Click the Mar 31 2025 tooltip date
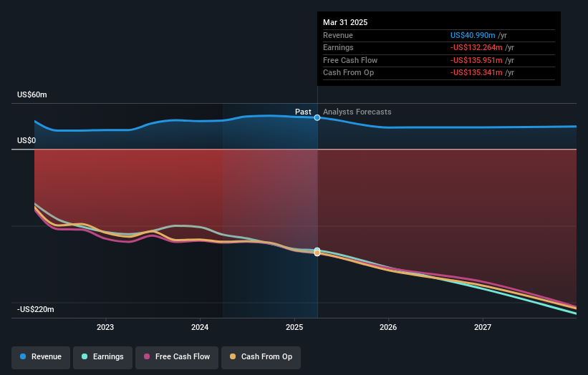 (345, 22)
